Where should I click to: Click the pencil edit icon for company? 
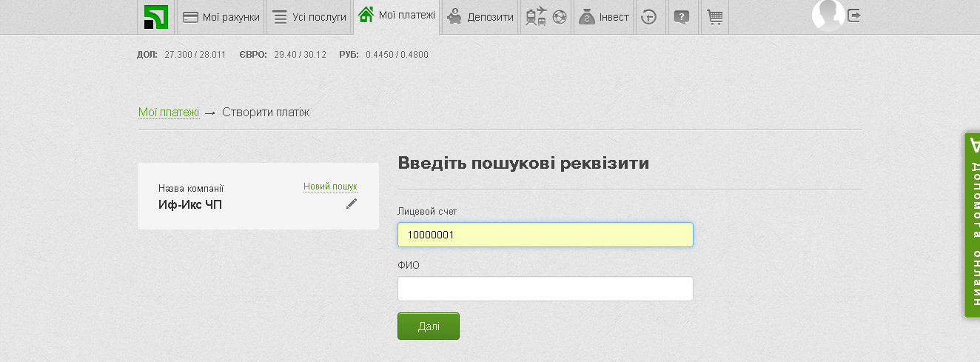click(x=351, y=204)
